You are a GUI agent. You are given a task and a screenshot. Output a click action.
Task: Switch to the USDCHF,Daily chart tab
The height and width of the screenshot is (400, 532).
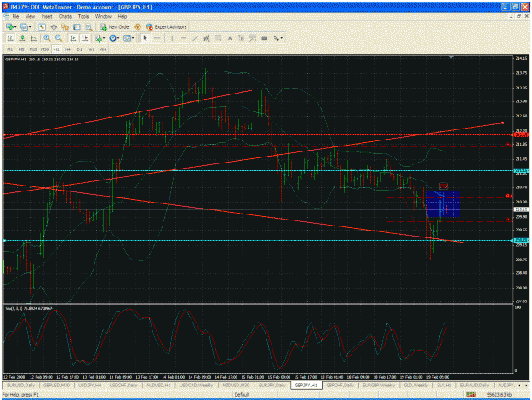(123, 386)
